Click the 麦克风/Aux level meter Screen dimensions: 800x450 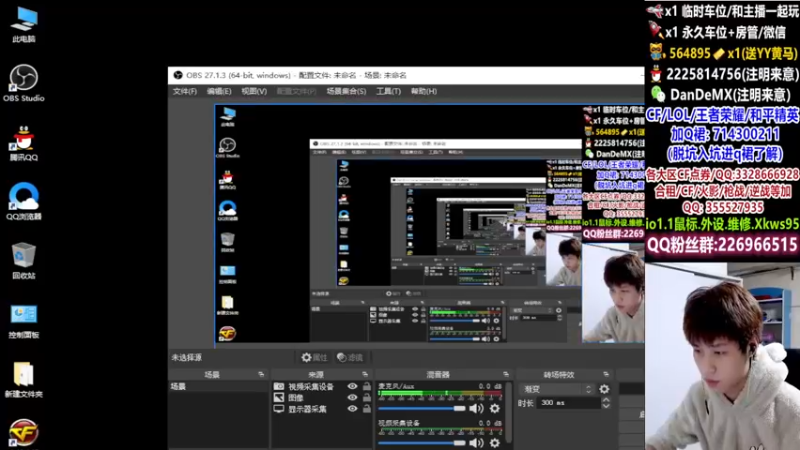[x=440, y=395]
